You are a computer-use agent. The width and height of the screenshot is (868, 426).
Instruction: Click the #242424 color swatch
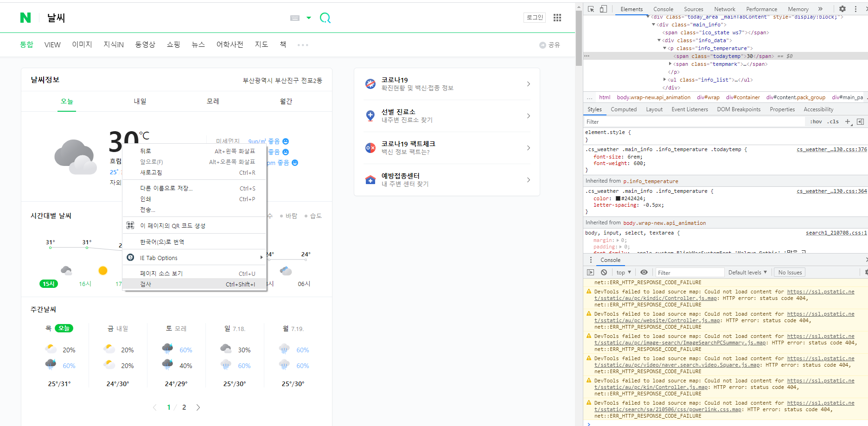[x=618, y=198]
